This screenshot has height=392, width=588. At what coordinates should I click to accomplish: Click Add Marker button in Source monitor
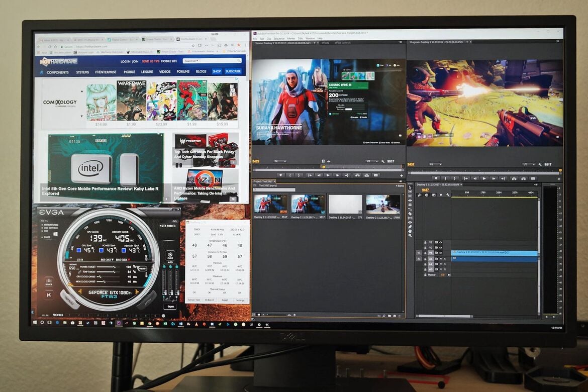tap(280, 175)
